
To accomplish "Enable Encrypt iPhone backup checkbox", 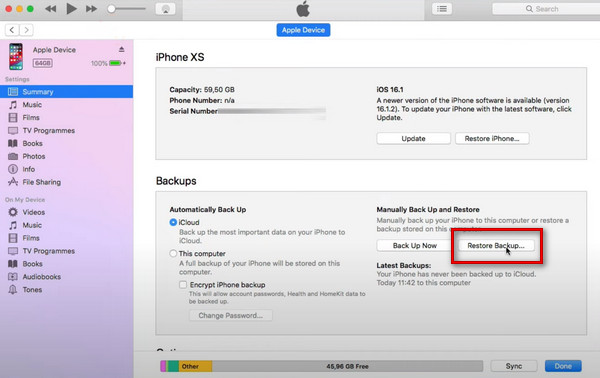I will click(183, 285).
